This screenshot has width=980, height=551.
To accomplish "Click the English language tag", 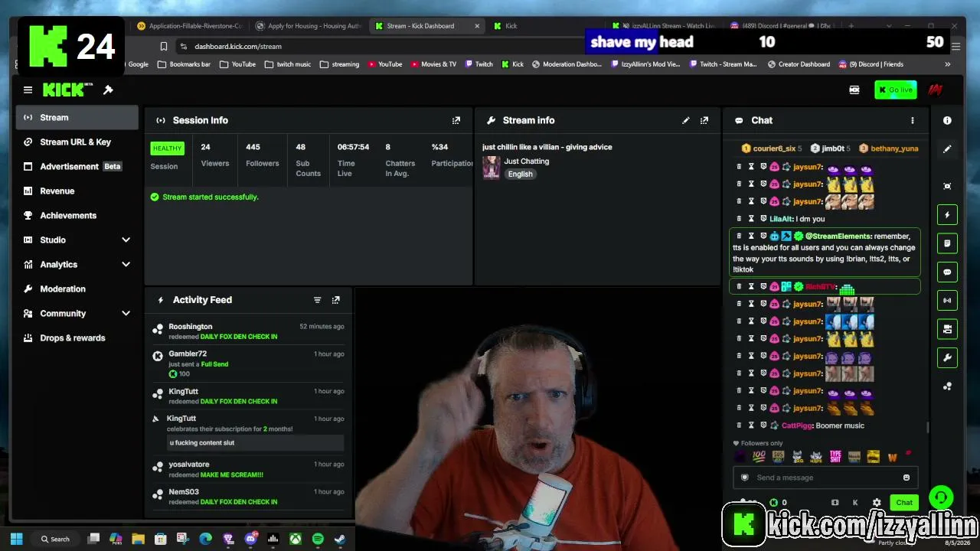I will click(x=520, y=174).
